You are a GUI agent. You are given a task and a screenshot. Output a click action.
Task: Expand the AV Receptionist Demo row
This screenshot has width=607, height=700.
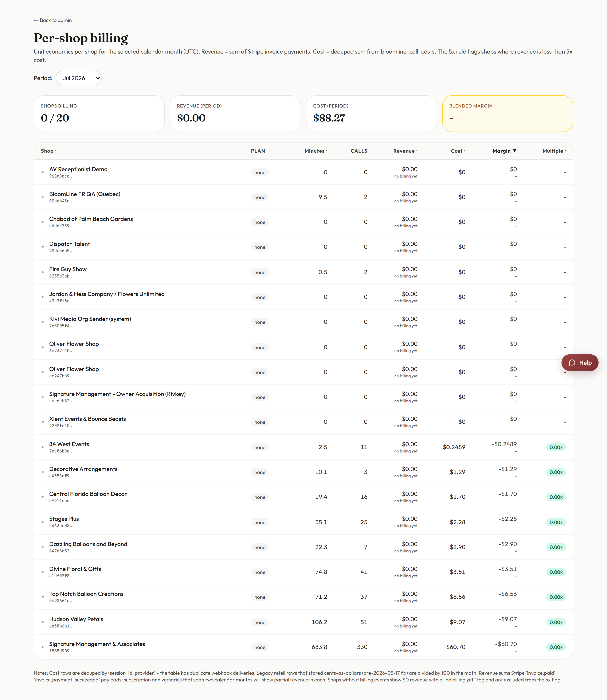tap(43, 172)
